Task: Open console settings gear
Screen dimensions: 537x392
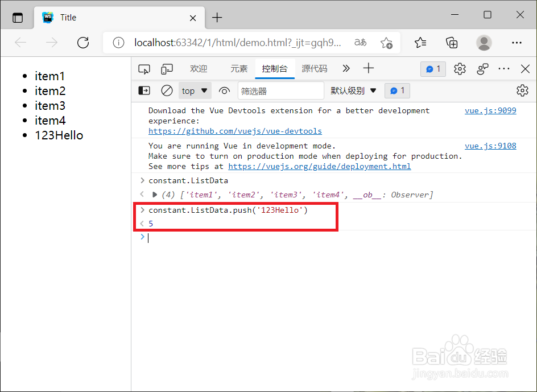Action: 522,91
